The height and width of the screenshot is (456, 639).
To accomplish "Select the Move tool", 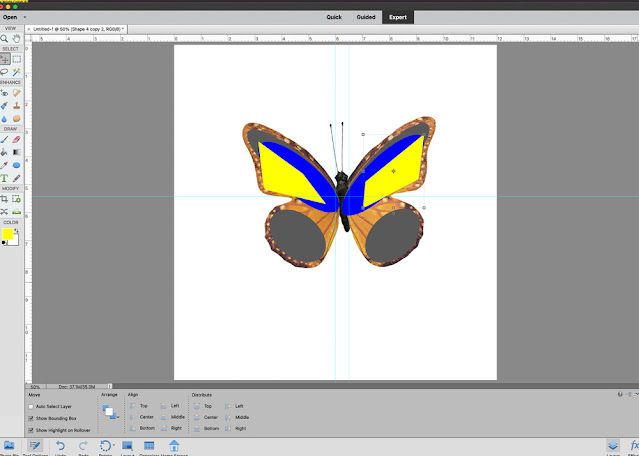I will [x=5, y=59].
